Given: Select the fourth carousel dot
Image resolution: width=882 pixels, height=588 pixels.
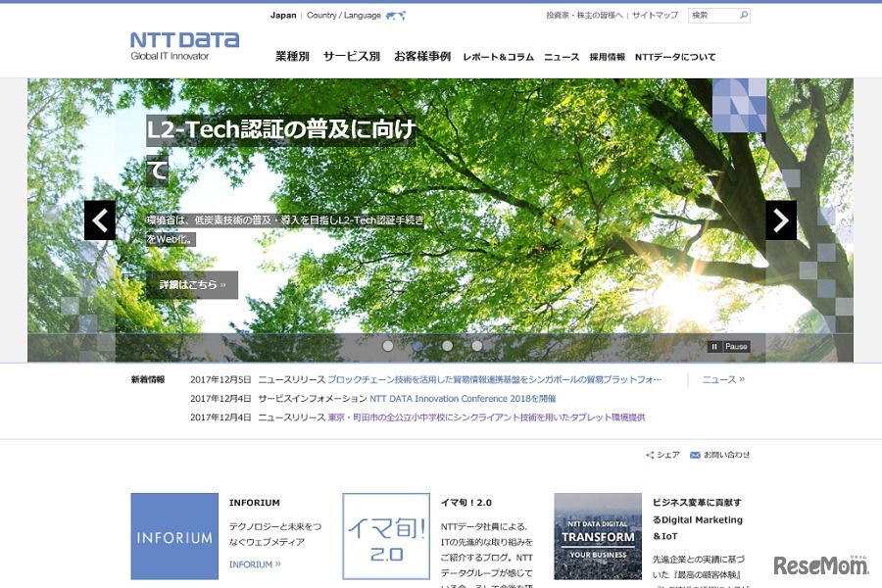Looking at the screenshot, I should tap(477, 346).
